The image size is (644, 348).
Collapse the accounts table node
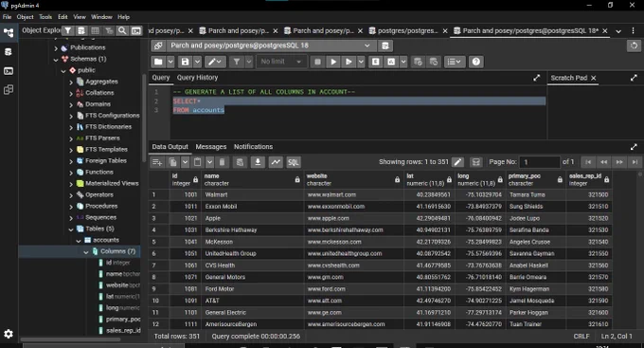(79, 241)
